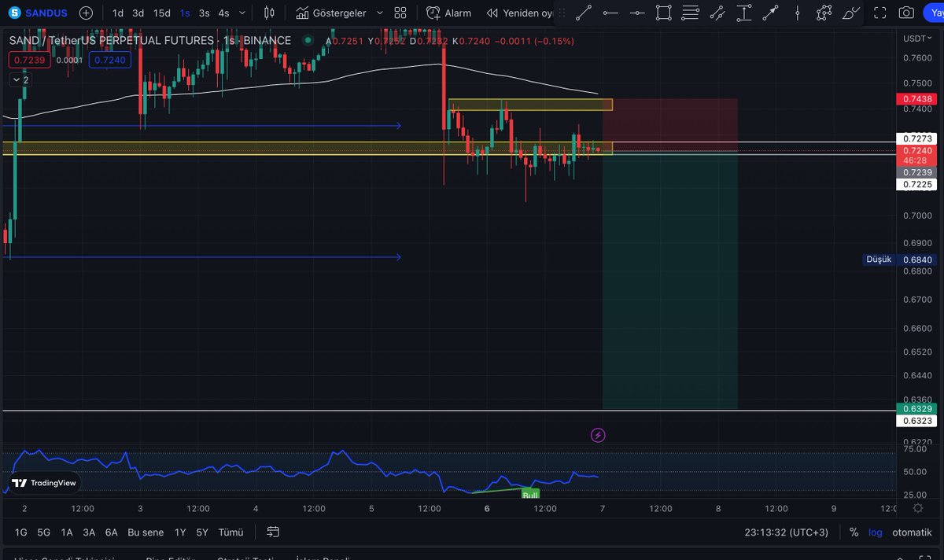This screenshot has width=944, height=560.
Task: Set date range to Bu sene
Action: point(146,532)
